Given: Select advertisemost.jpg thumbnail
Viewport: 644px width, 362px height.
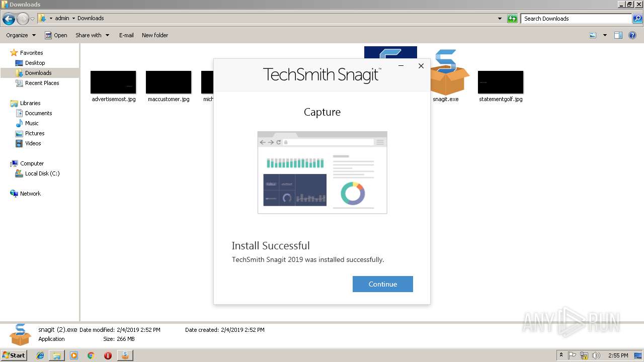Looking at the screenshot, I should coord(113,82).
